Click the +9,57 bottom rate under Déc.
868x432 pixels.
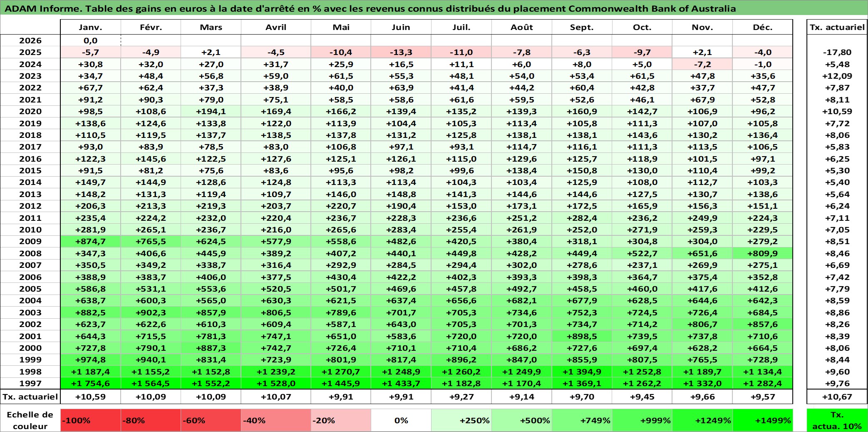(763, 397)
